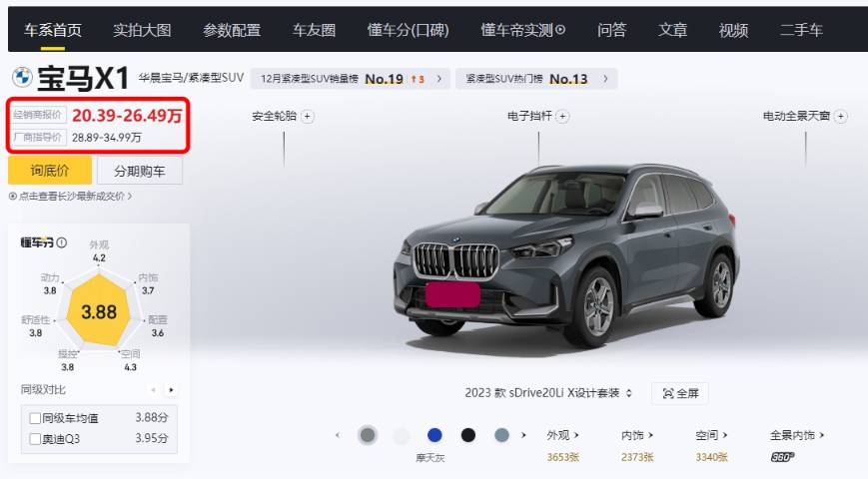Click the 分期购车 button

140,171
